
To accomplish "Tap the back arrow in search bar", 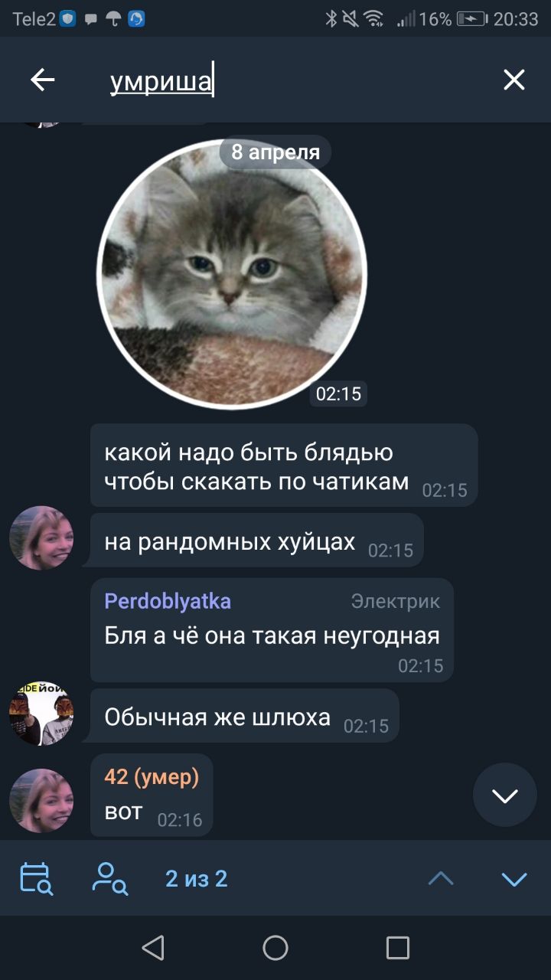I will click(x=43, y=80).
